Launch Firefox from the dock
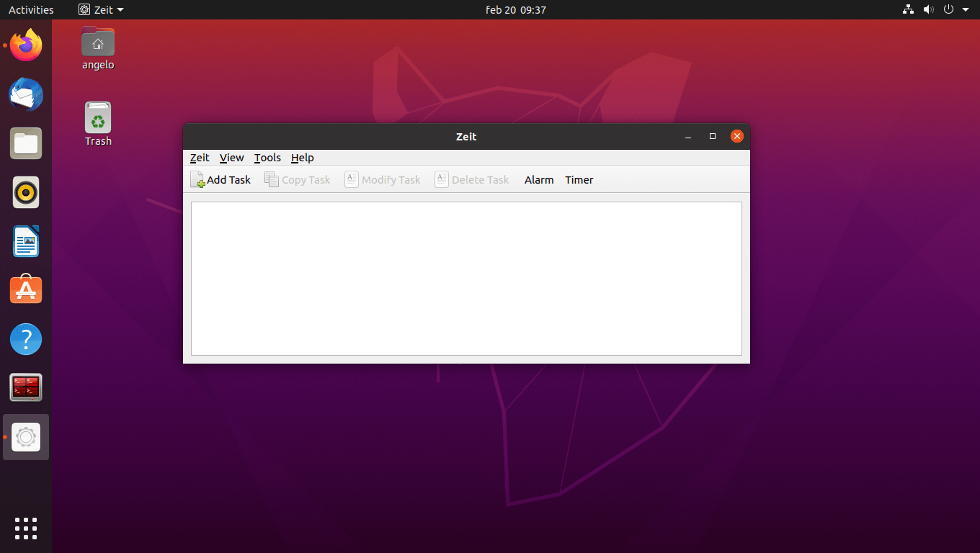Image resolution: width=980 pixels, height=553 pixels. [x=26, y=46]
